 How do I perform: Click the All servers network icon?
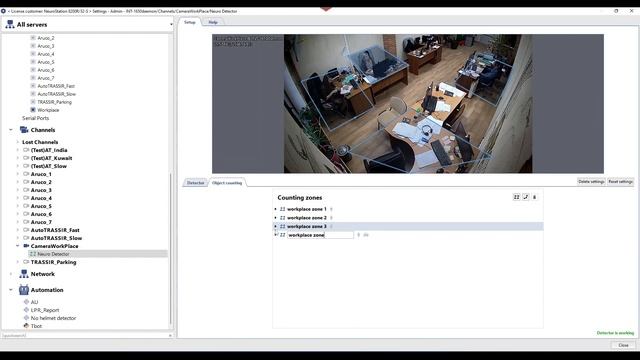(x=10, y=24)
